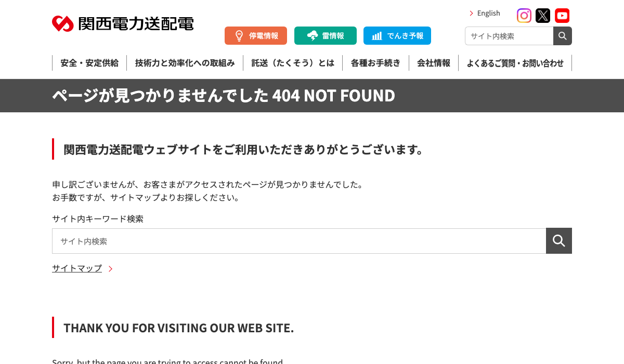Open the 技術力と効率化への取組み menu
624x364 pixels.
point(185,63)
